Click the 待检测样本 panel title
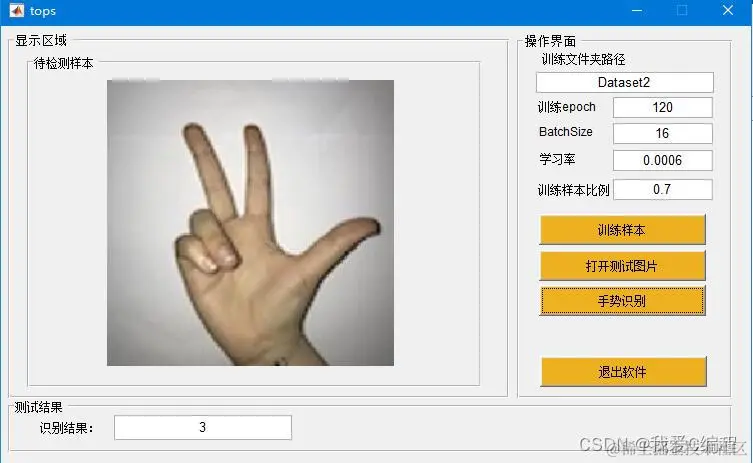753x463 pixels. point(63,63)
